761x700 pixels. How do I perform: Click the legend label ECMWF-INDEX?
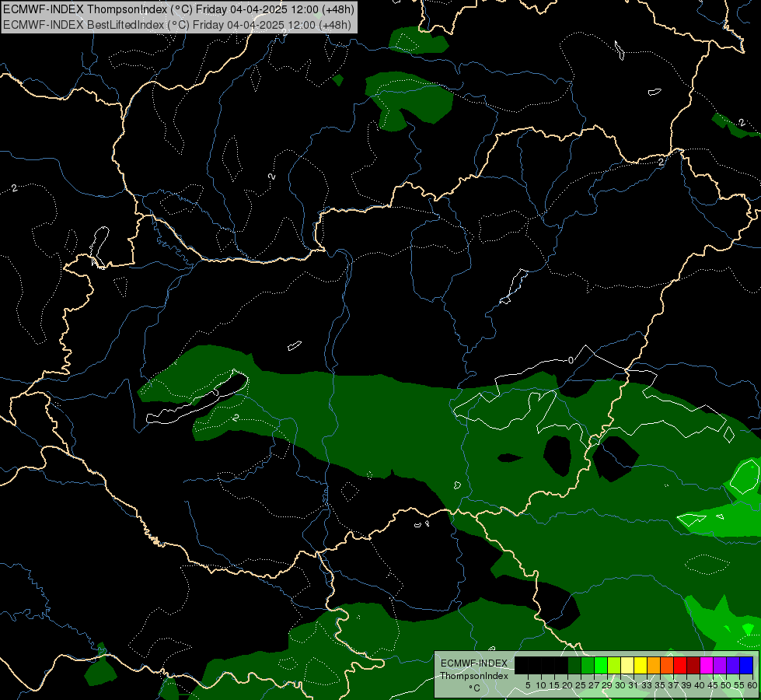pyautogui.click(x=473, y=663)
